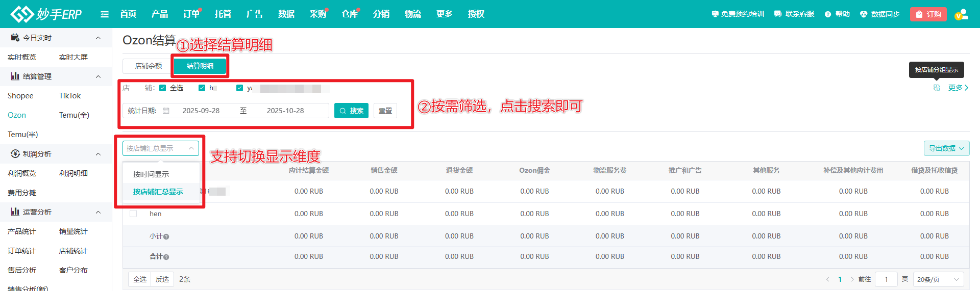Open the 广告 top menu

[x=255, y=14]
